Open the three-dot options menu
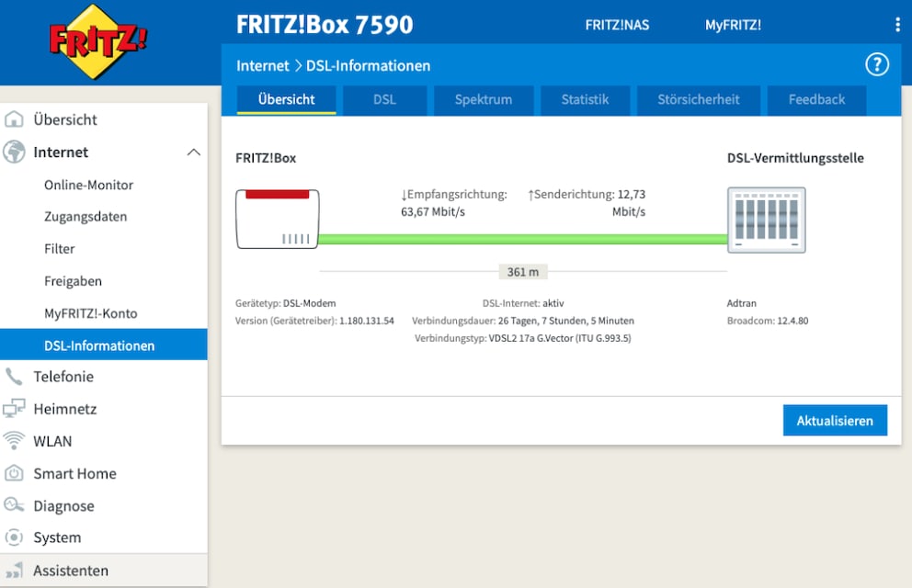912x588 pixels. [x=897, y=25]
